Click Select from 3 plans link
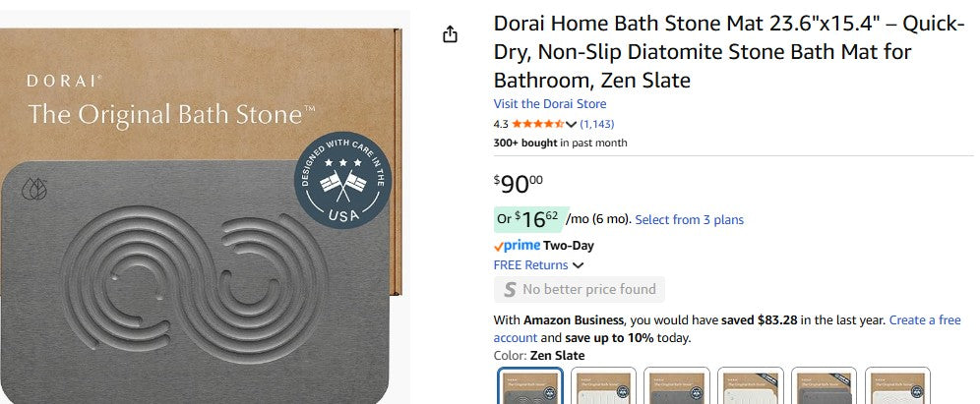The height and width of the screenshot is (404, 980). (x=689, y=219)
